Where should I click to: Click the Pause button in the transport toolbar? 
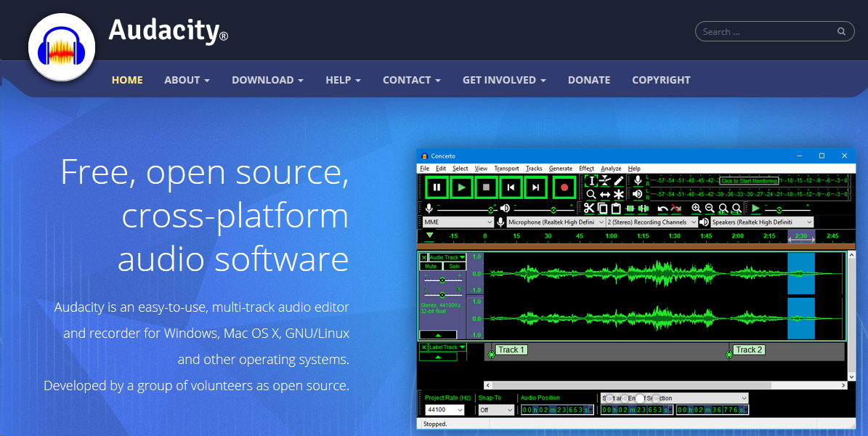[437, 187]
